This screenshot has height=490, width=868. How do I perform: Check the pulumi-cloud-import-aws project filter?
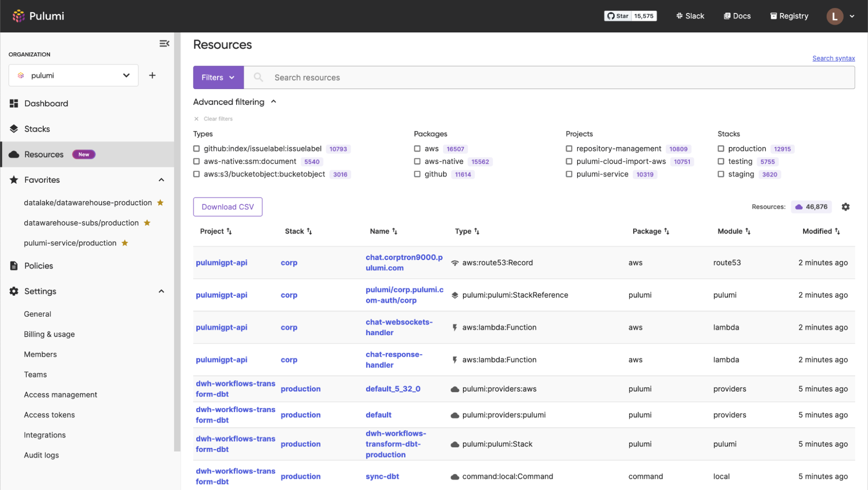pos(569,161)
